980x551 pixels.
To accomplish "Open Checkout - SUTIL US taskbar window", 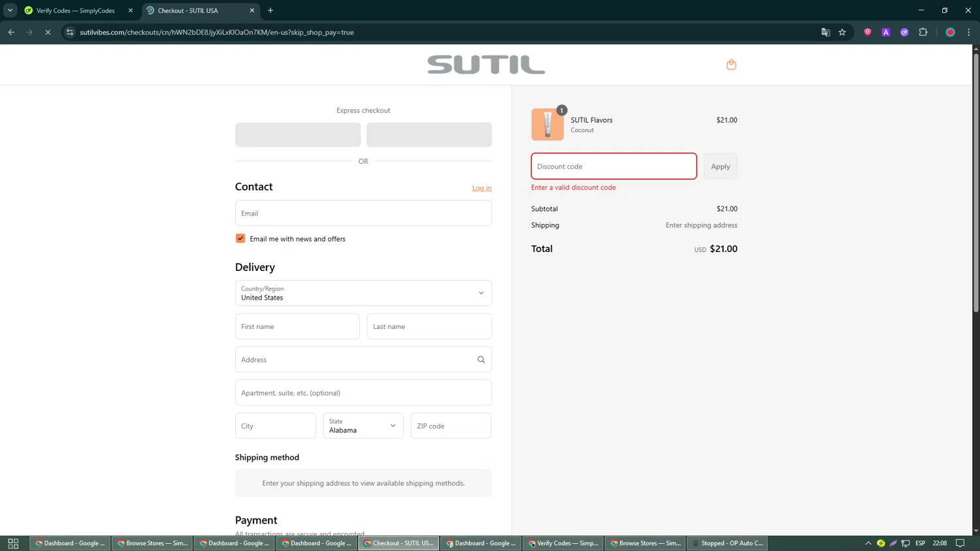I will pos(399,543).
